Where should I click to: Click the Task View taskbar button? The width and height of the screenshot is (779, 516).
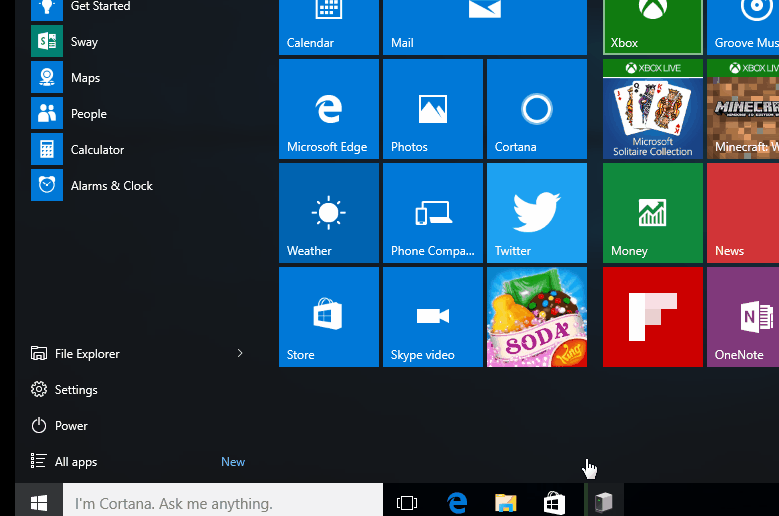(x=407, y=503)
